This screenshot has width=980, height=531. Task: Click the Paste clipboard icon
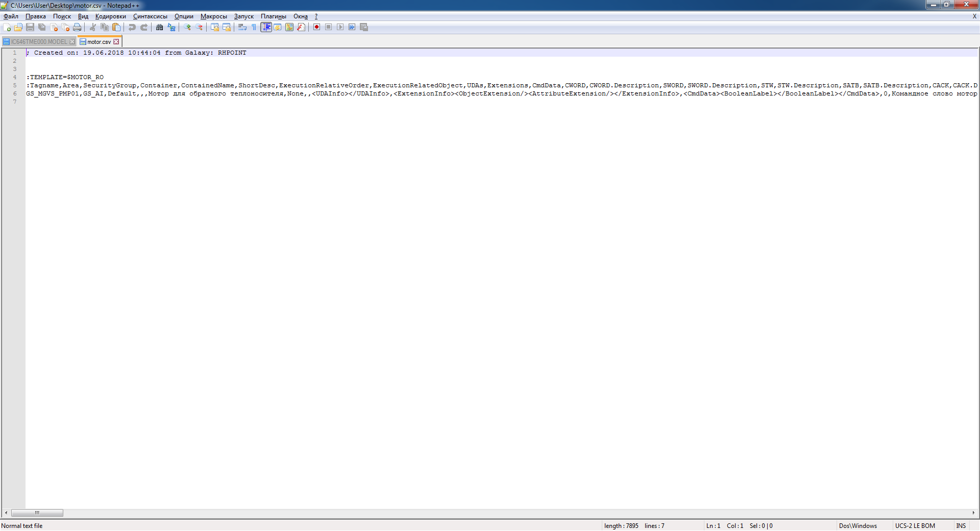click(x=116, y=27)
